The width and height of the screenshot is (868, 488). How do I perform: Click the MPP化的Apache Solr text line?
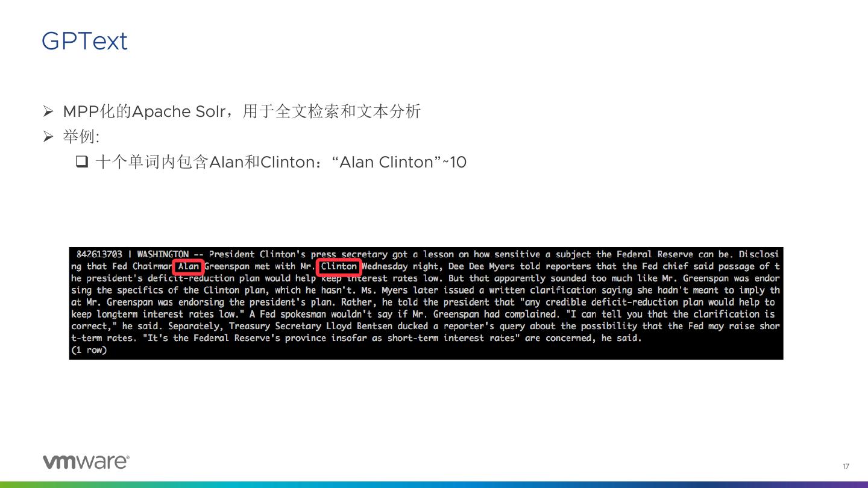point(242,111)
